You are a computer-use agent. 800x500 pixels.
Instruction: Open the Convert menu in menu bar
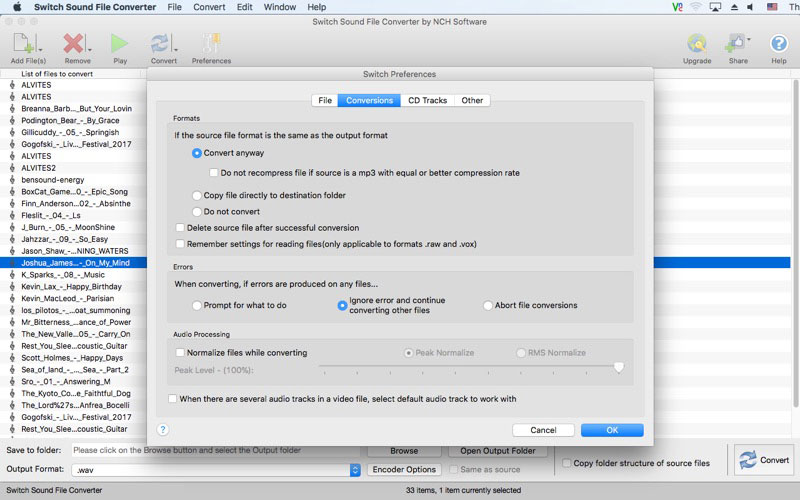tap(209, 7)
